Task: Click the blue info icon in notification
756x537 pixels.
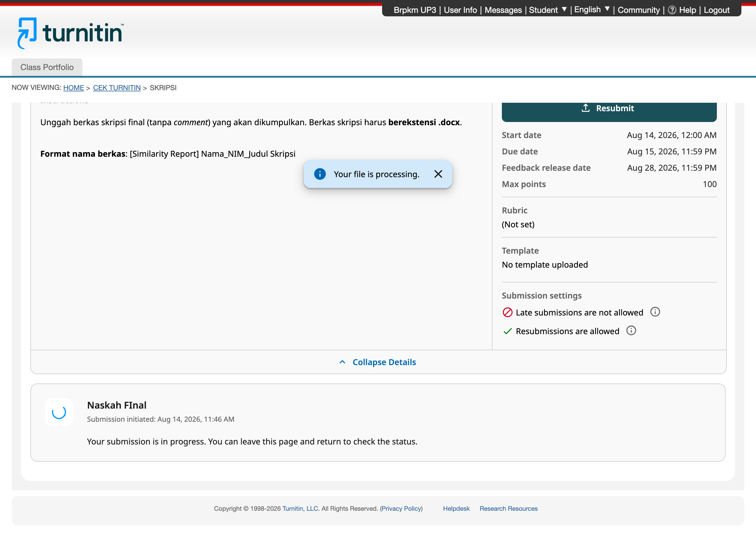Action: (320, 174)
